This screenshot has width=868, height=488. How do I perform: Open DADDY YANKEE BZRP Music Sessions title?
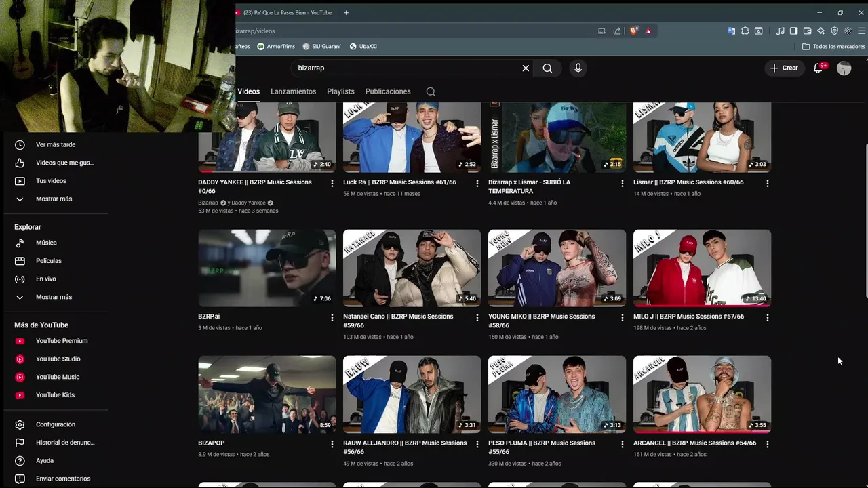point(255,186)
